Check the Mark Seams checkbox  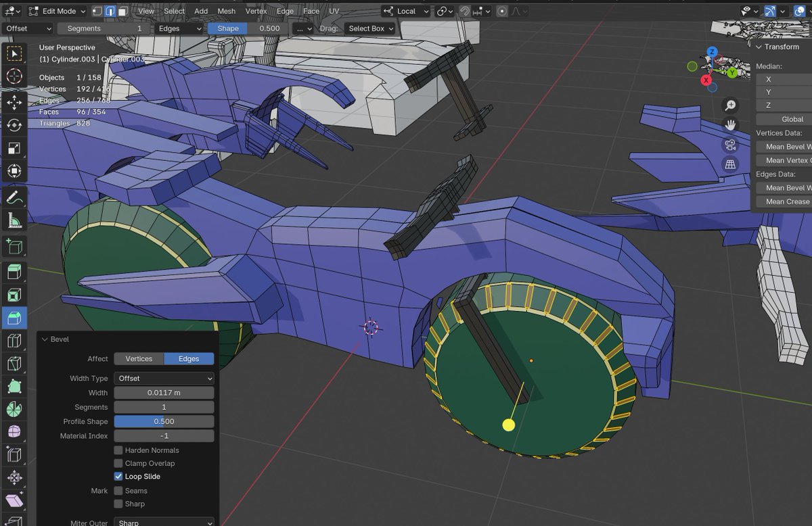tap(118, 491)
